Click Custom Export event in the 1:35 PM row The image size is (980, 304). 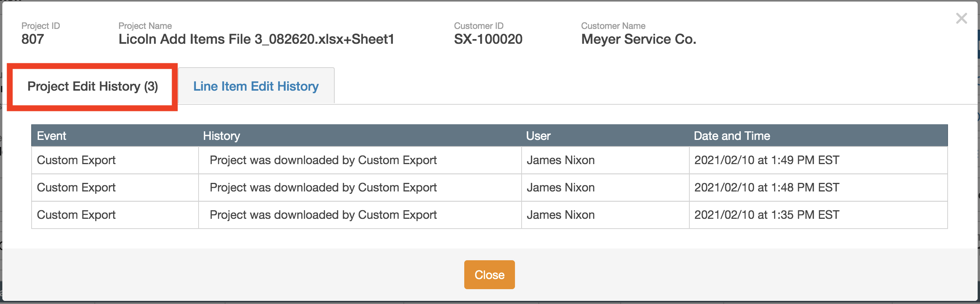pos(76,215)
